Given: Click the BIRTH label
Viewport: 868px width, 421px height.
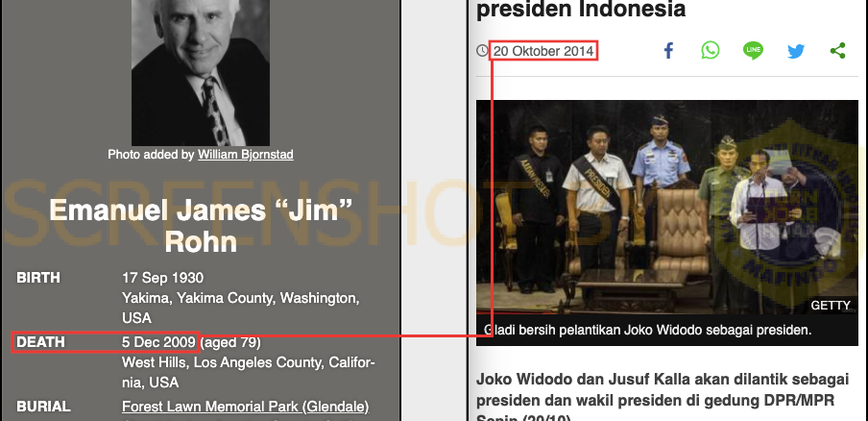Looking at the screenshot, I should (38, 278).
